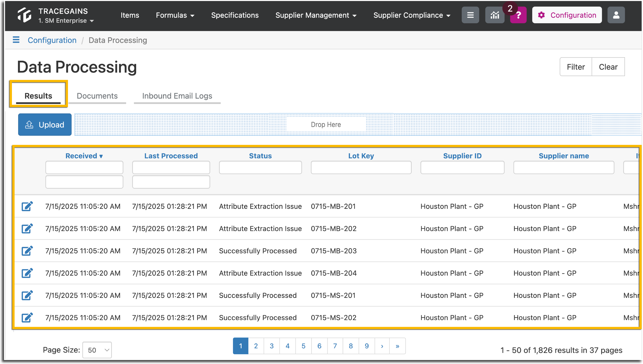Go to page 4 in pagination
The height and width of the screenshot is (364, 643).
coord(288,346)
